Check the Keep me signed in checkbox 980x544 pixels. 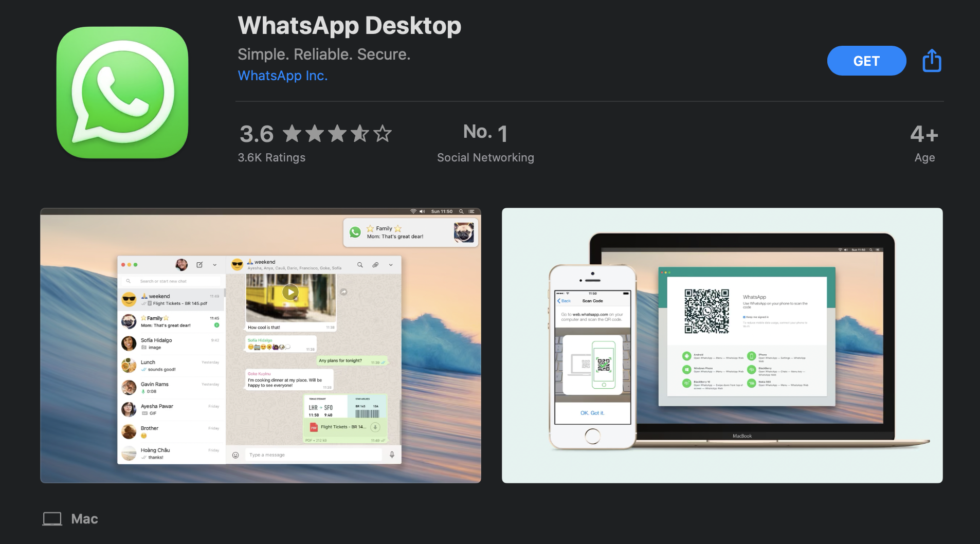point(744,317)
